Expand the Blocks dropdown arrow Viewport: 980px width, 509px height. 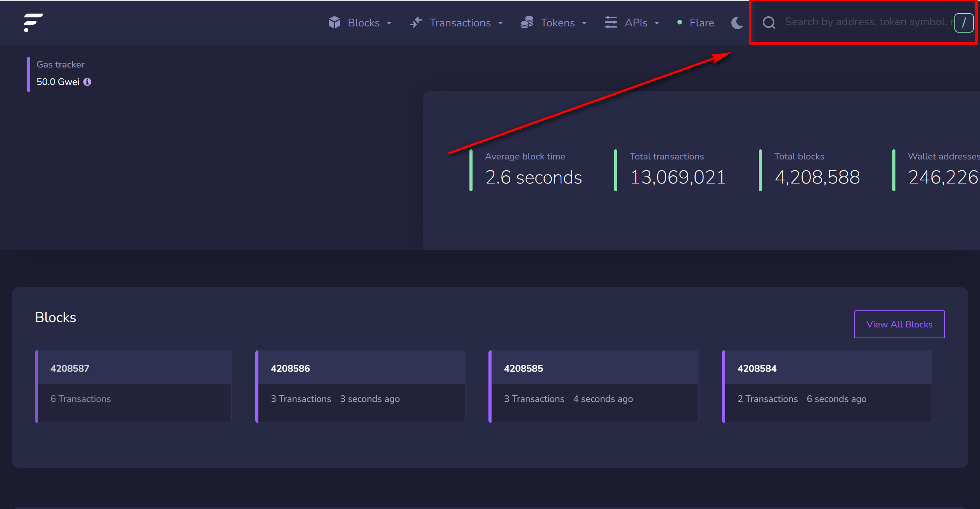coord(389,23)
